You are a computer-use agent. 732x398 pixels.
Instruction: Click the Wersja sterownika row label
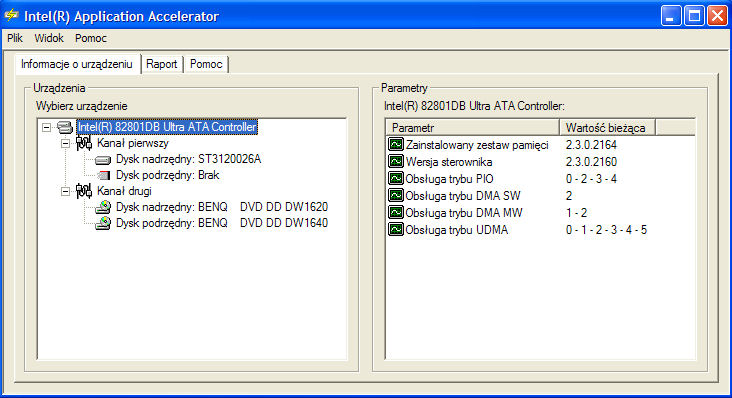click(449, 162)
